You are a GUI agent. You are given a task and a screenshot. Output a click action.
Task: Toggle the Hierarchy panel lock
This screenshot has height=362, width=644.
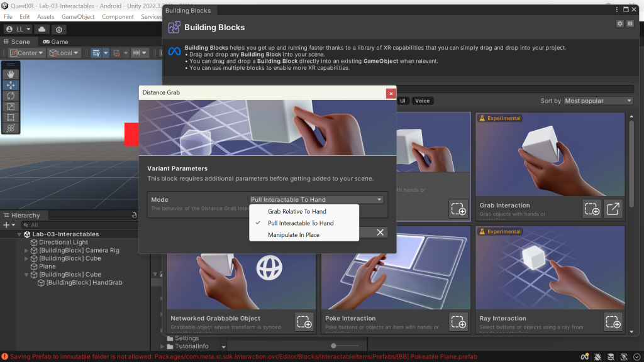point(135,215)
